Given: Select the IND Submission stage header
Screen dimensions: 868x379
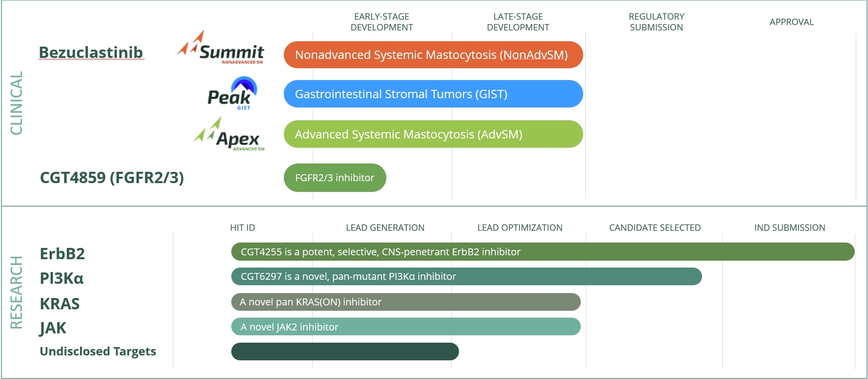Looking at the screenshot, I should pyautogui.click(x=789, y=228).
